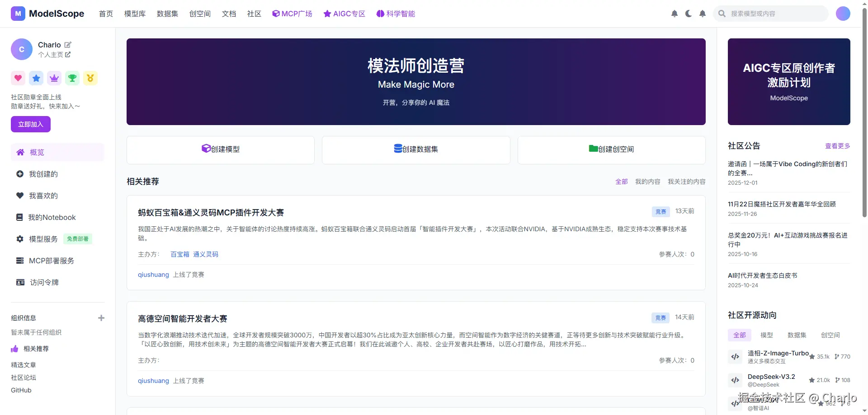Switch feed filter to 我关注的内容
Screen dimensions: 868x415
[687, 182]
